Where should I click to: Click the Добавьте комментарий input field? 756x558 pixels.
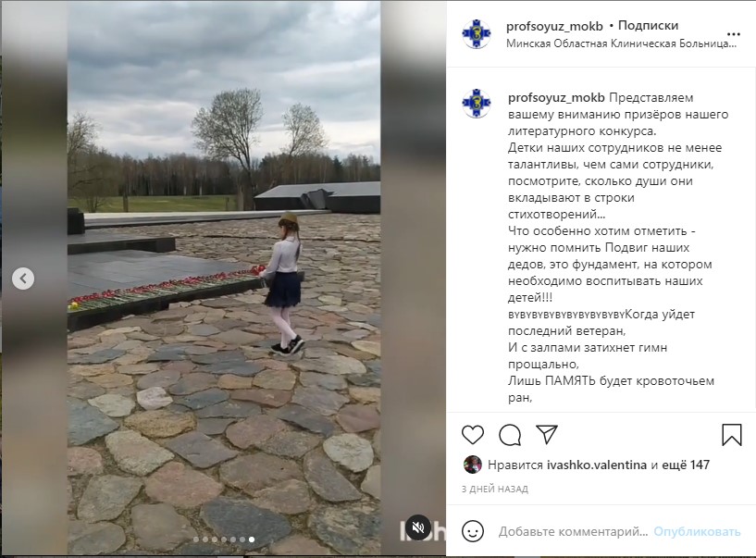573,531
